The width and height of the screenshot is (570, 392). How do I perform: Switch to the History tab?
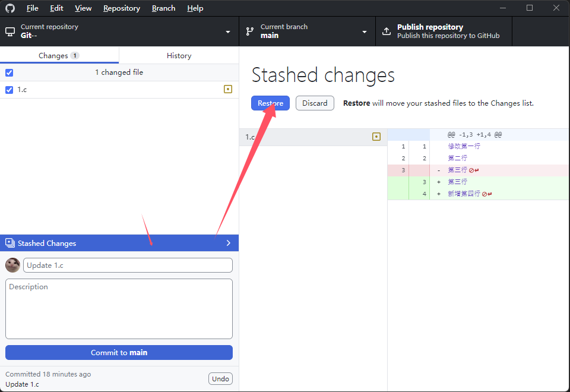(179, 55)
